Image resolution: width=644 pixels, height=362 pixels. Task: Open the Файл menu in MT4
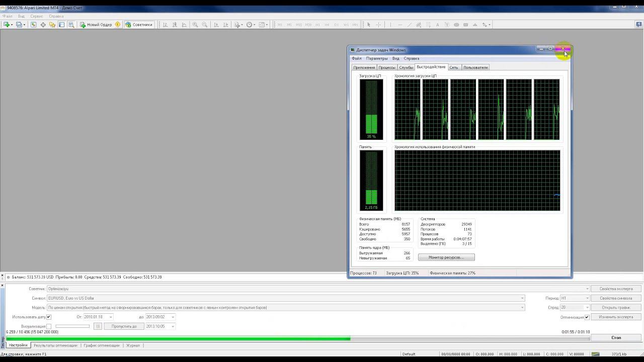[8, 16]
